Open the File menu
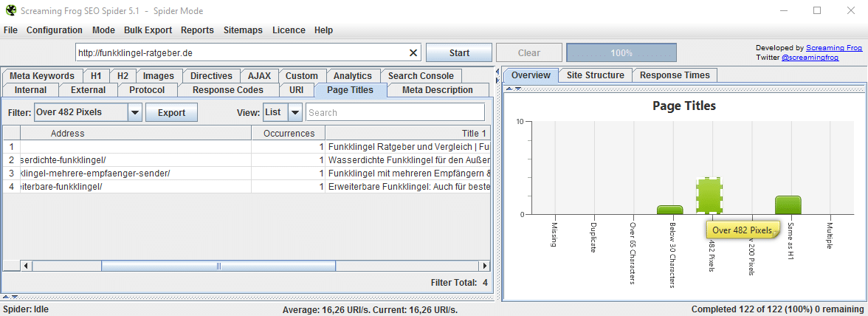The image size is (868, 316). pos(10,30)
